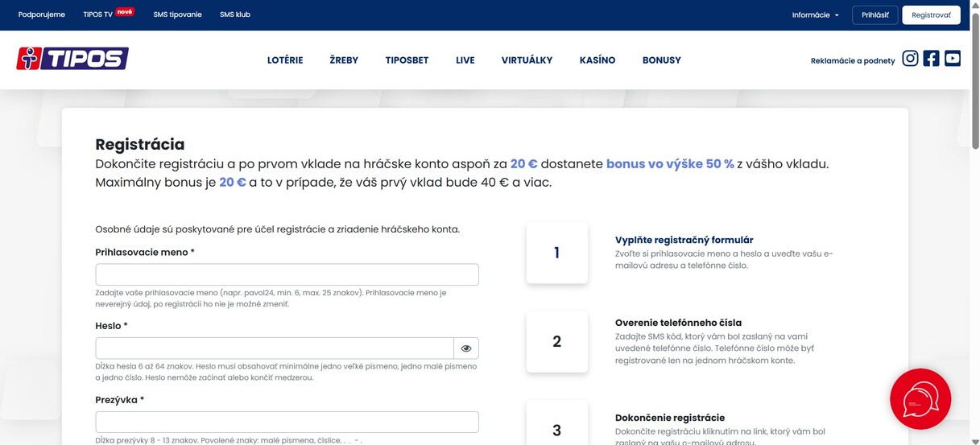Open Reklamácie a podnety link

coord(852,60)
